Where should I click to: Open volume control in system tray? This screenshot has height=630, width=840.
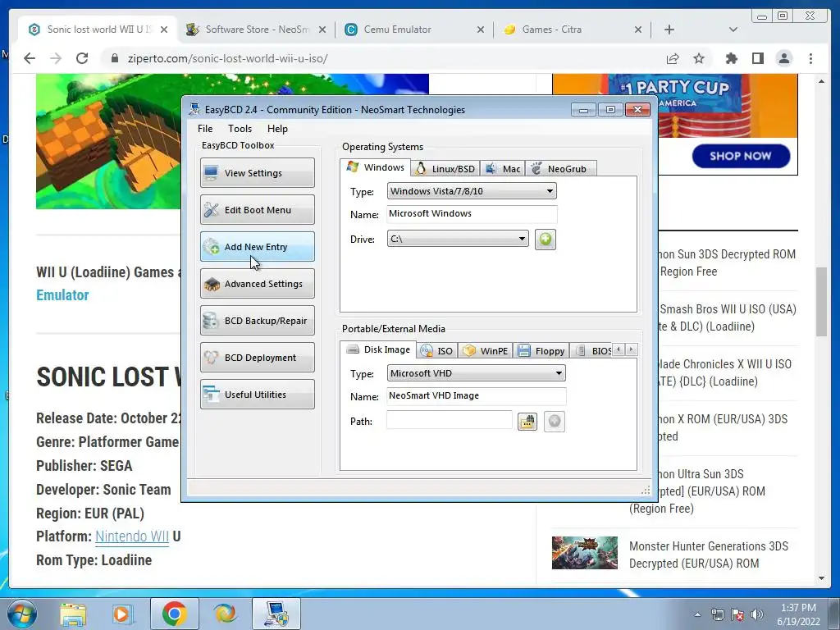pos(756,614)
